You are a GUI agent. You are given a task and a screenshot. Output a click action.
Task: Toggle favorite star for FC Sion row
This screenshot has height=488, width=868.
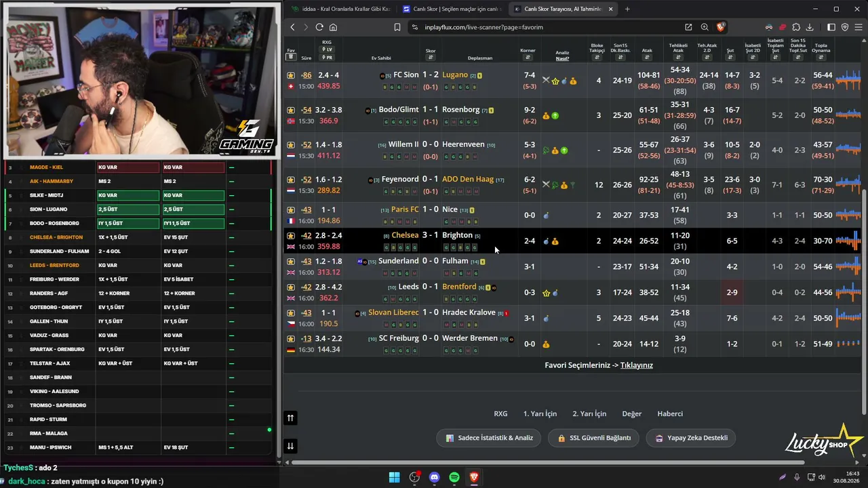291,75
